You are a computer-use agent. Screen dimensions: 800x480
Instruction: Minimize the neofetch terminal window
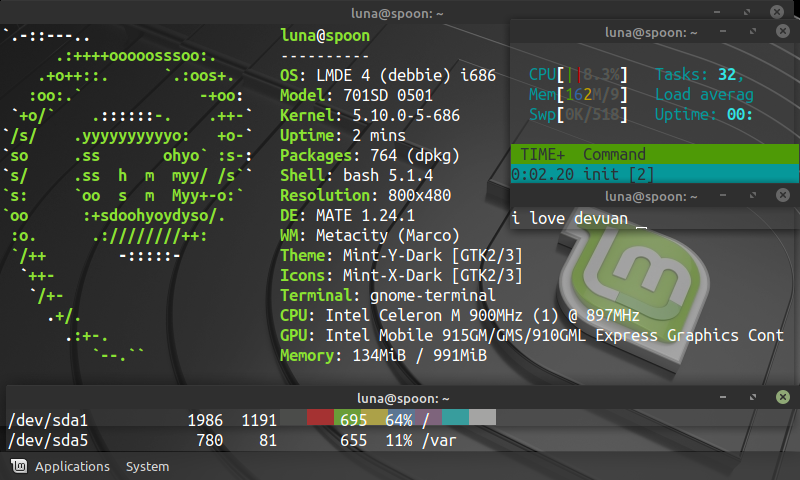click(717, 12)
